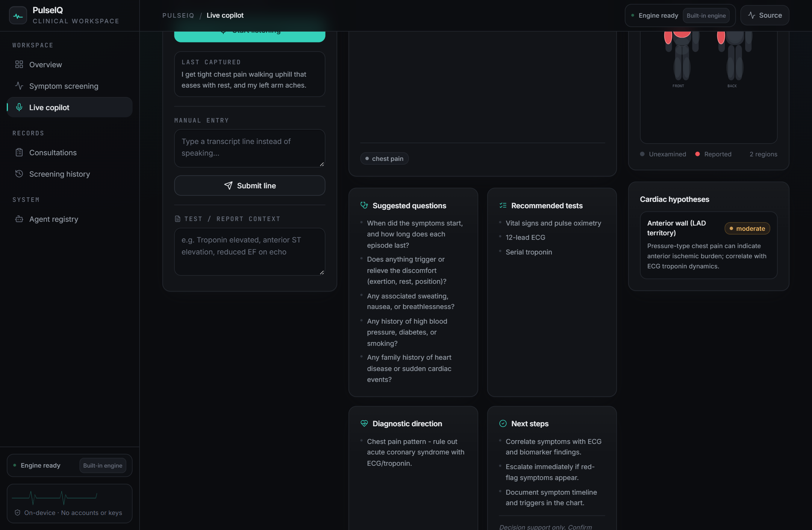The height and width of the screenshot is (530, 812).
Task: Click the front body diagram figure
Action: [x=681, y=55]
